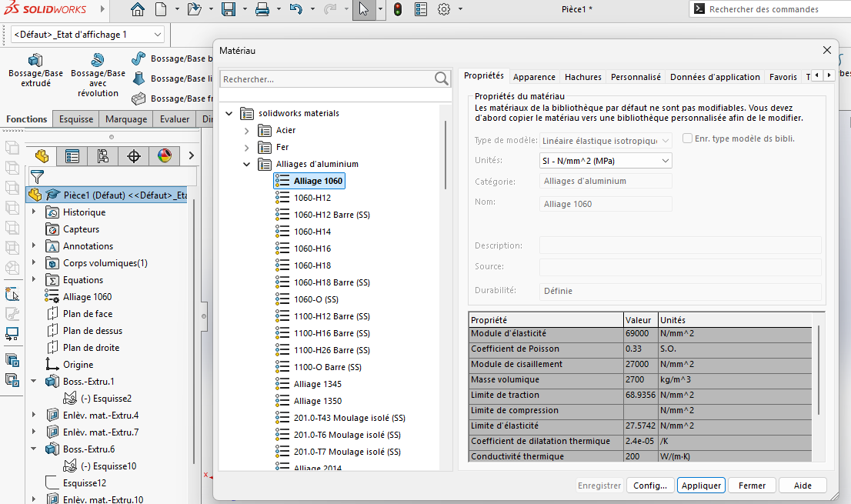Click the Rebuild traffic light icon
The image size is (851, 504).
[397, 9]
